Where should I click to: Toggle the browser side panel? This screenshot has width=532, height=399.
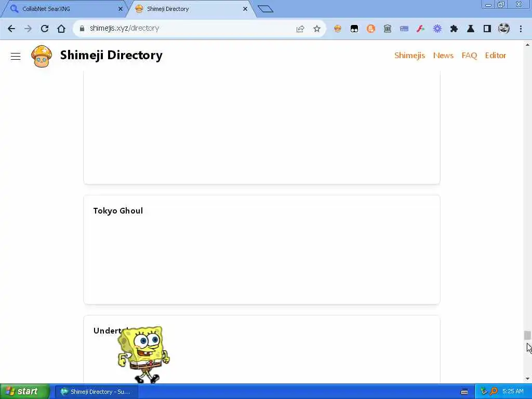tap(487, 29)
